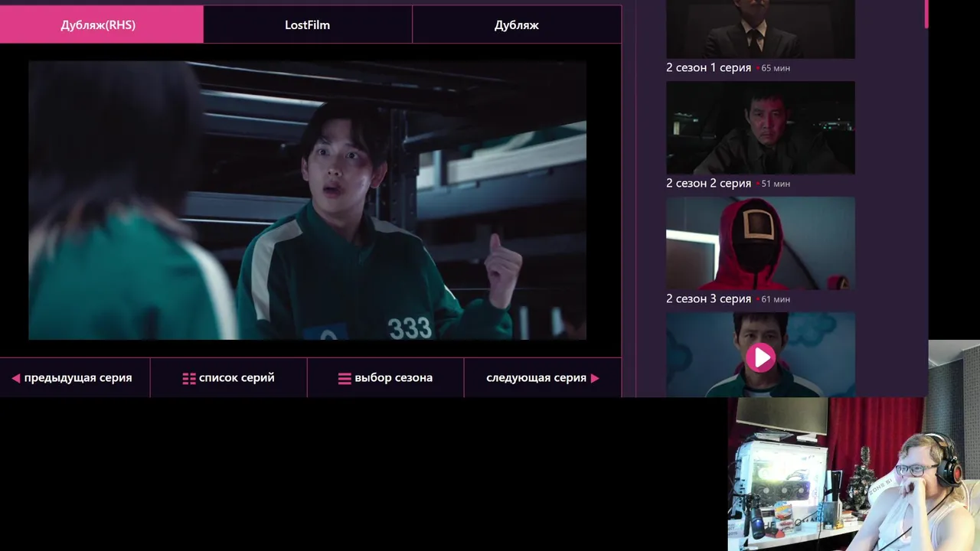Open выбор сезона menu
Image resolution: width=980 pixels, height=551 pixels.
pyautogui.click(x=385, y=378)
